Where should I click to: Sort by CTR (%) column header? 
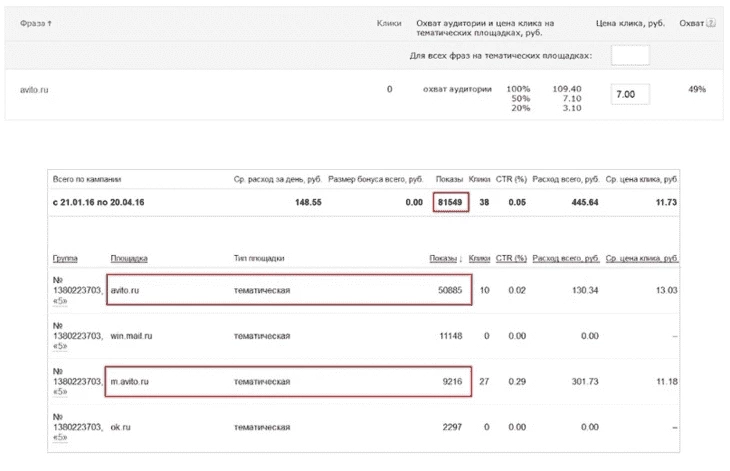pyautogui.click(x=511, y=258)
